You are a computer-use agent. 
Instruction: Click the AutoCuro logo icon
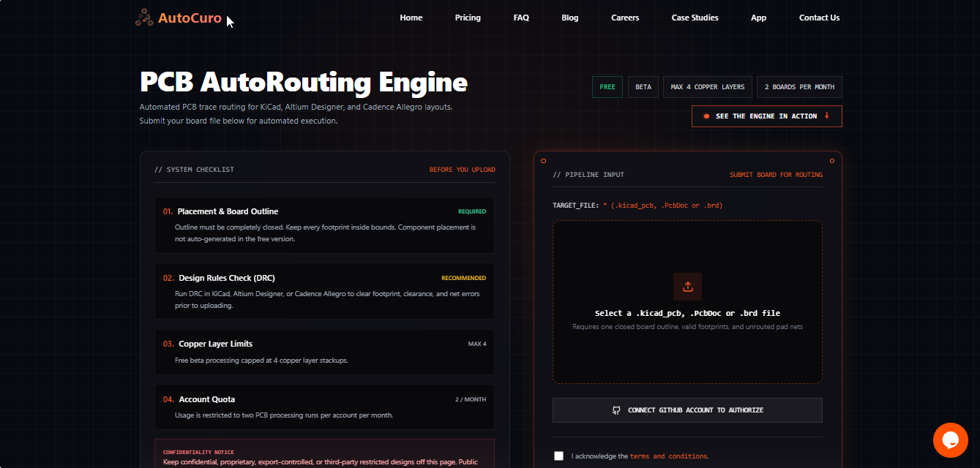[x=144, y=18]
